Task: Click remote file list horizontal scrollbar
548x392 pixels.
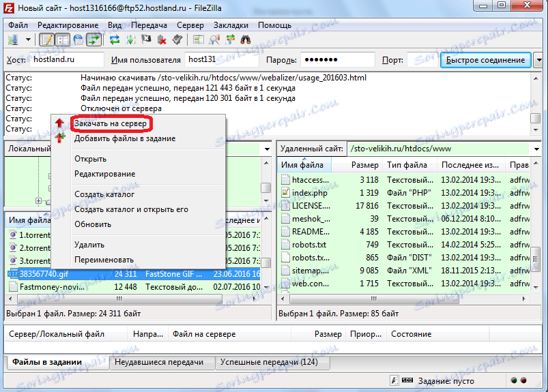Action: click(373, 299)
